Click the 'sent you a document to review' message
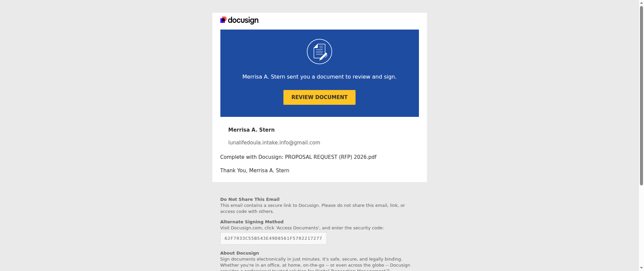644x271 pixels. 319,77
